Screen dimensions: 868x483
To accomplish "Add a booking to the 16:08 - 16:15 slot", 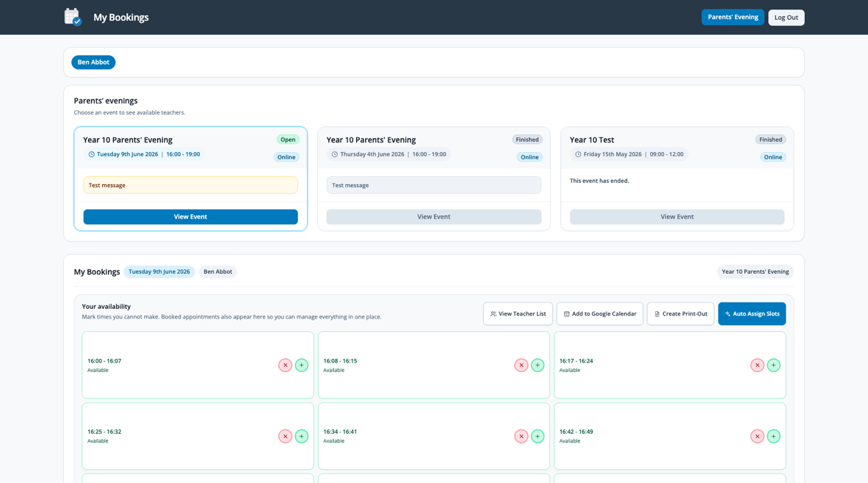I will 538,365.
